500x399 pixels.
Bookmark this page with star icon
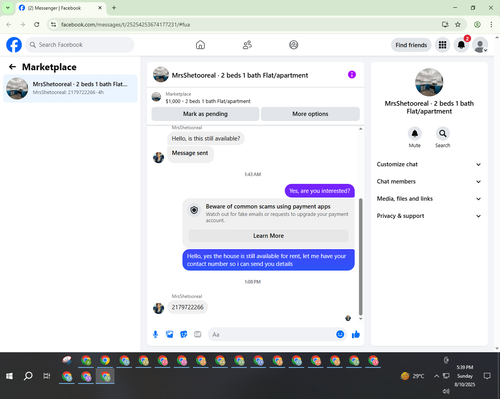[x=458, y=24]
